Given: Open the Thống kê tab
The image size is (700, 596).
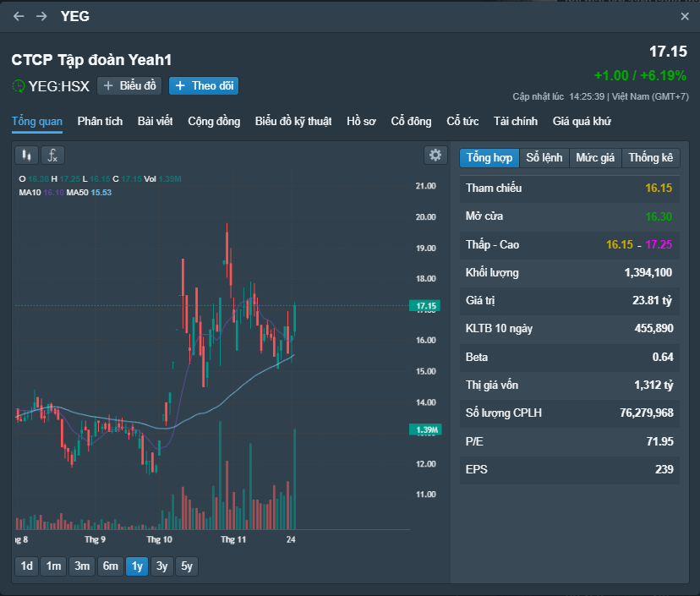Looking at the screenshot, I should [650, 158].
